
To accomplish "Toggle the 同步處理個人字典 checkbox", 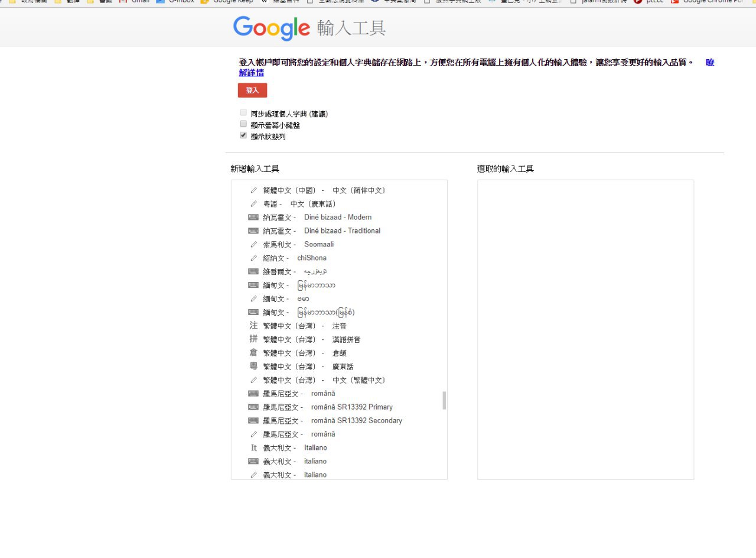I will click(243, 112).
